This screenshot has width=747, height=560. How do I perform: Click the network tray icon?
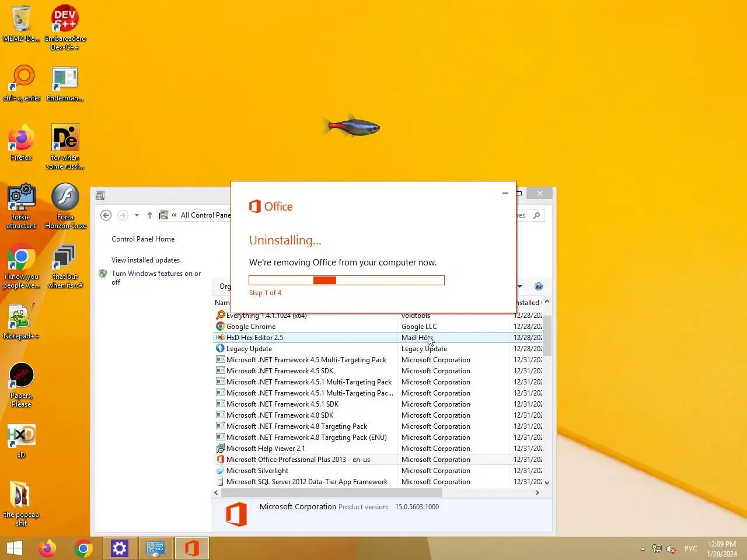click(x=657, y=549)
